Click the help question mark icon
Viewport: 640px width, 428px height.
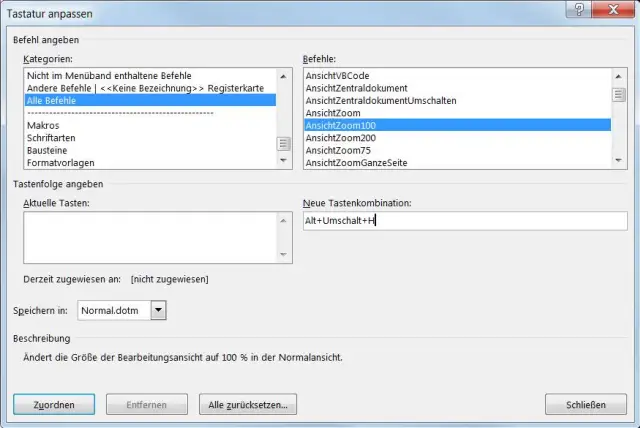click(x=581, y=9)
